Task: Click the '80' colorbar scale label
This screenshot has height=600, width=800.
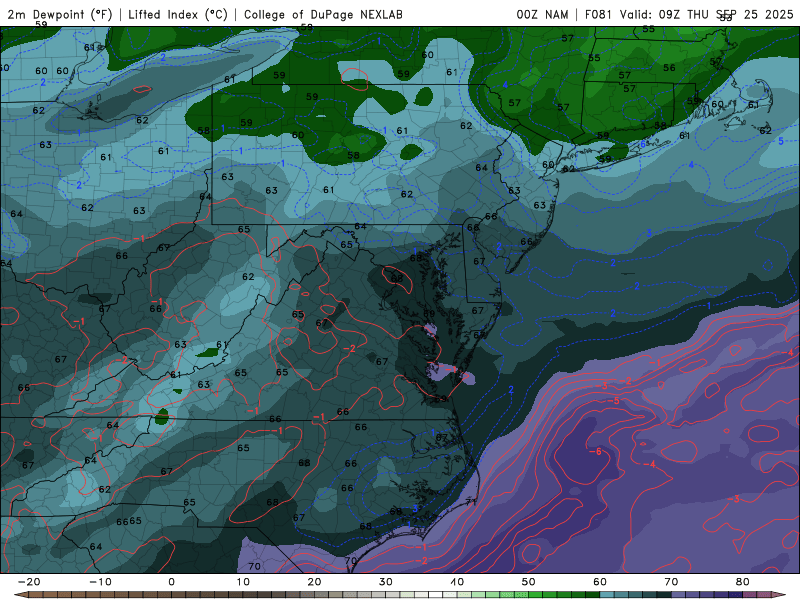Action: click(x=743, y=582)
